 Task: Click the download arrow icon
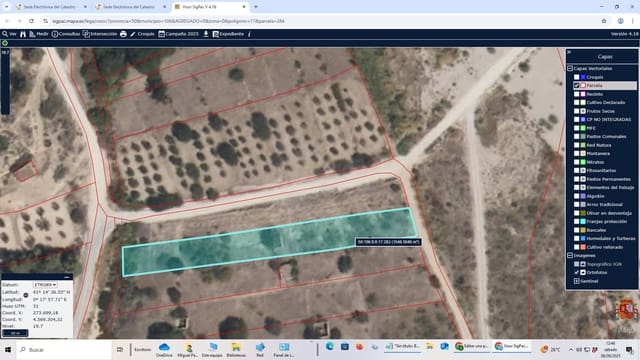click(206, 34)
